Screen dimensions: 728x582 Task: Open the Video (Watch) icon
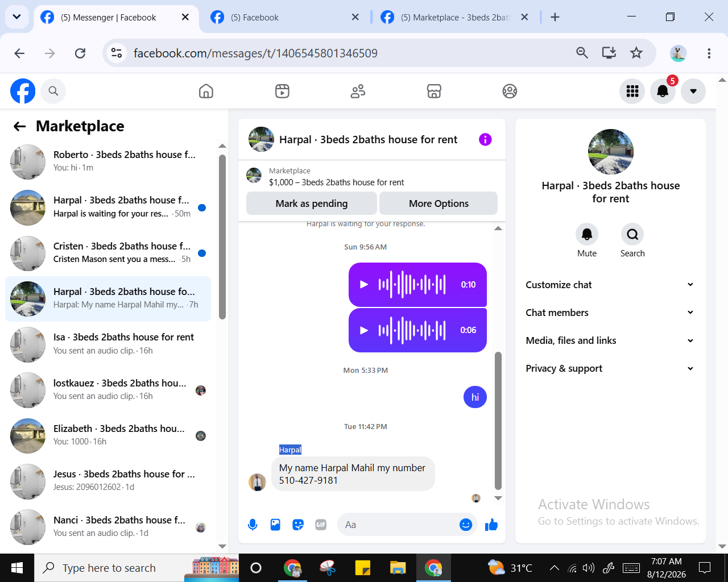(282, 91)
